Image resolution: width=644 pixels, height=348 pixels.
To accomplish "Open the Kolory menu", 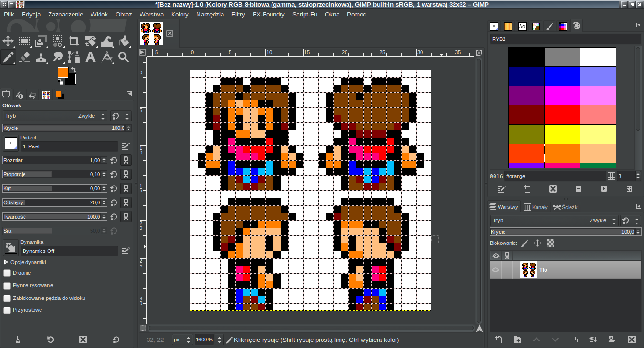I will pos(180,15).
